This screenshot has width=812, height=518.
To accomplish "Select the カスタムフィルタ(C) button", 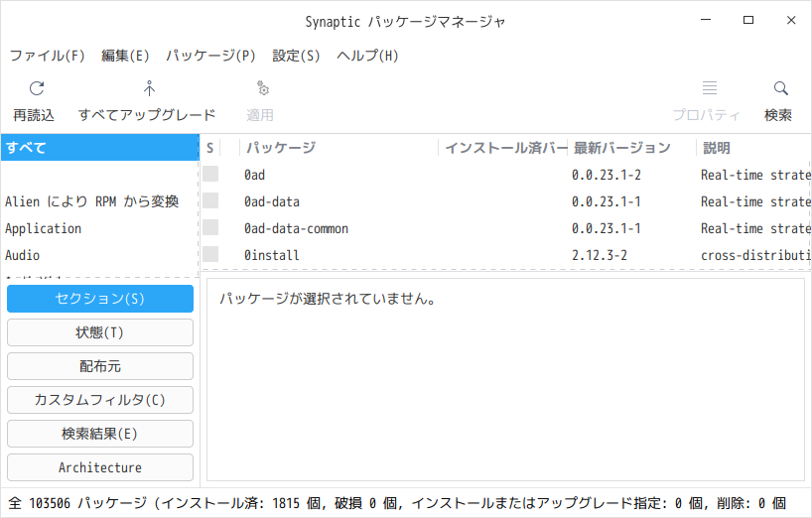I will pyautogui.click(x=100, y=400).
